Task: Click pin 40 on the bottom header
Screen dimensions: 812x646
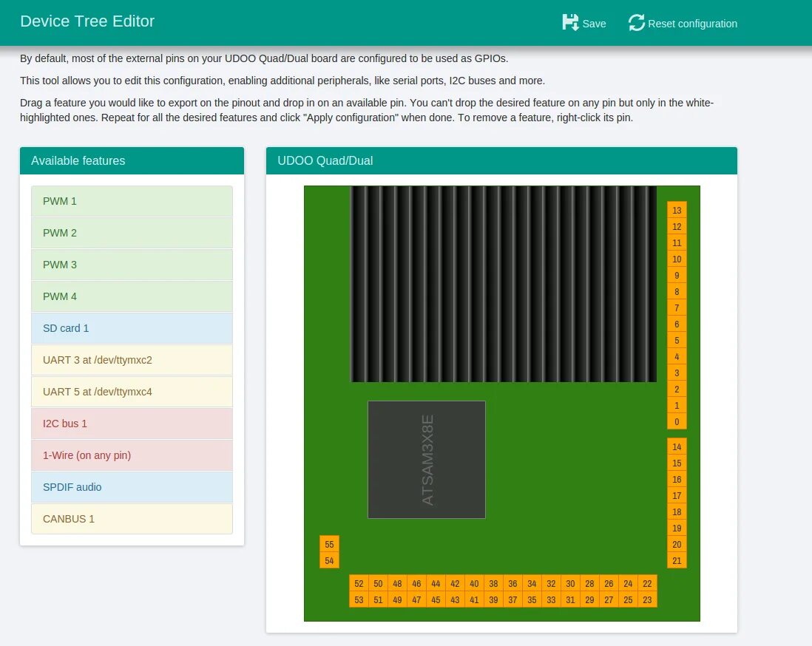Action: click(x=474, y=583)
